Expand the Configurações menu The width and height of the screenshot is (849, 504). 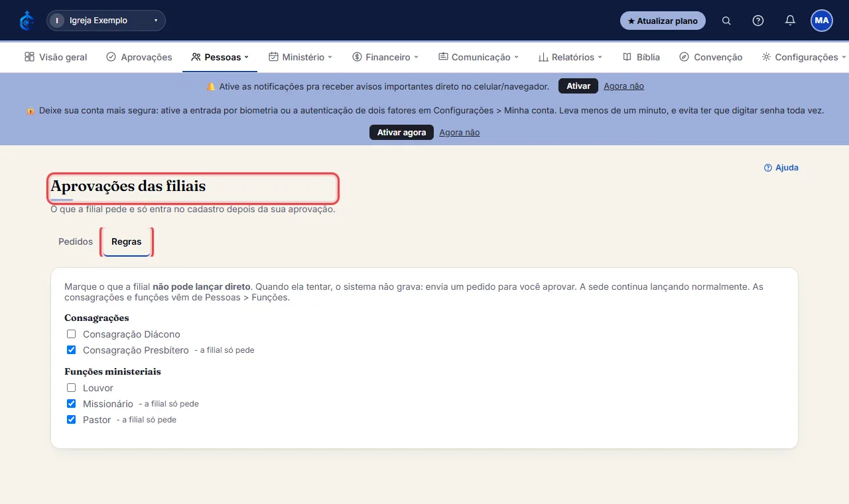click(x=804, y=57)
